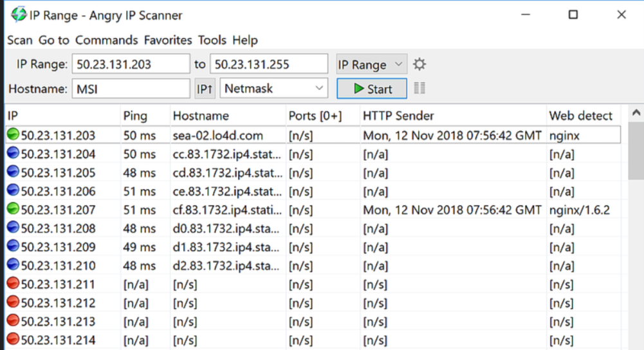Select IP address 50.23.131.204

tap(59, 154)
